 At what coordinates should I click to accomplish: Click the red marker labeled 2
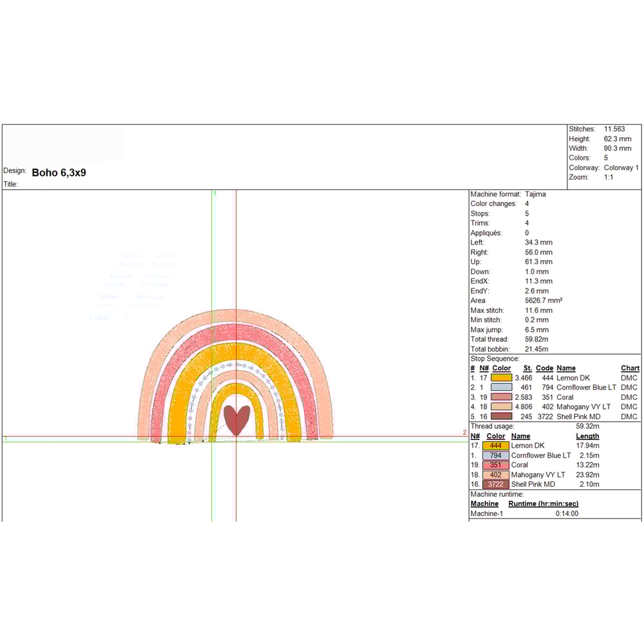464,432
